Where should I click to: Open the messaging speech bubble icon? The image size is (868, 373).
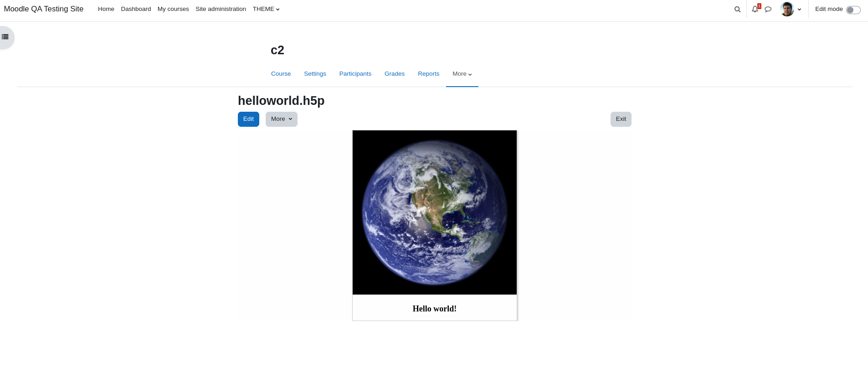pos(768,9)
